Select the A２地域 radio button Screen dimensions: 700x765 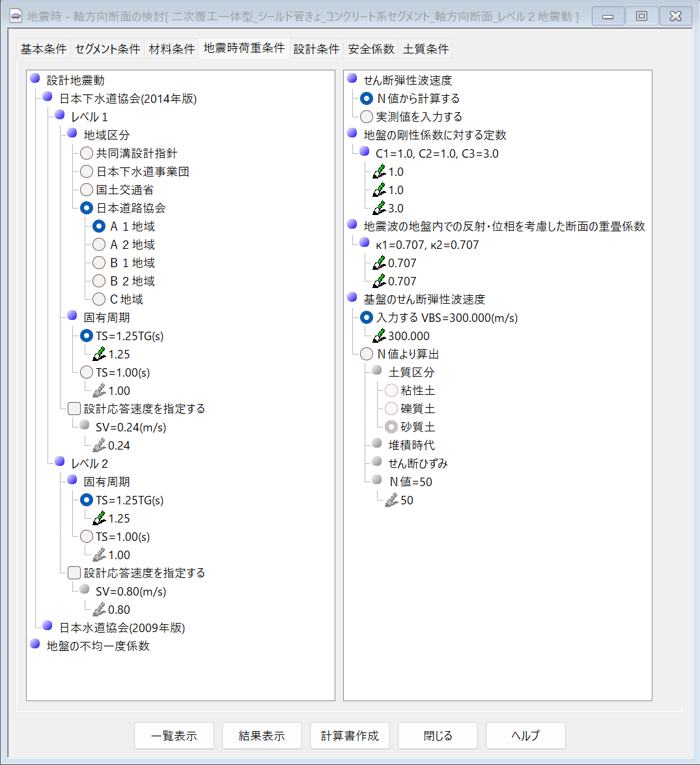tap(99, 245)
